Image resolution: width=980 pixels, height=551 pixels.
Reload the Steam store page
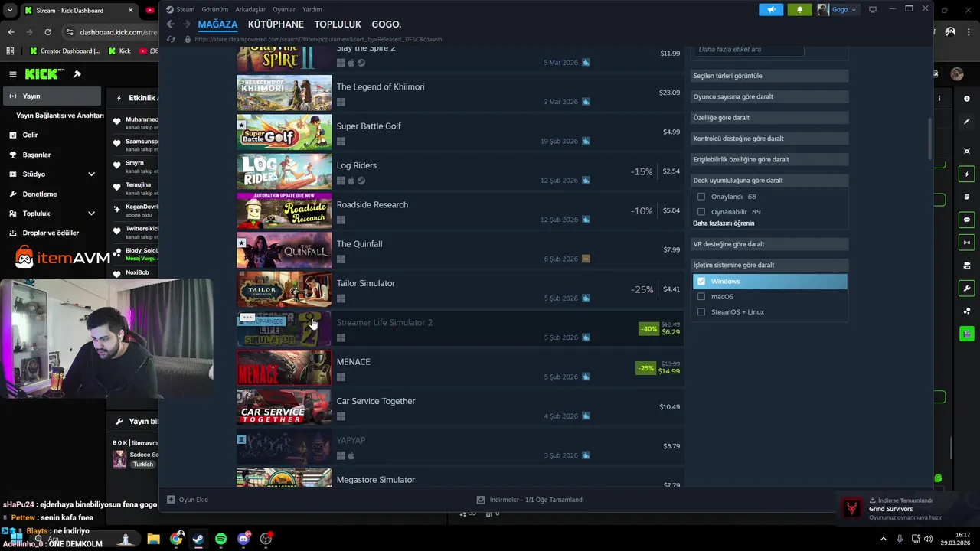click(x=171, y=39)
